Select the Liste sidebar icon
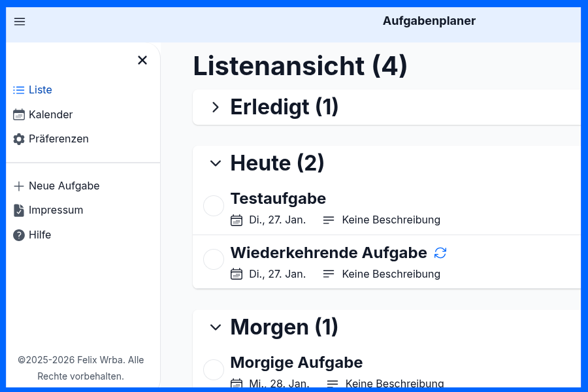This screenshot has height=392, width=588. pos(18,90)
